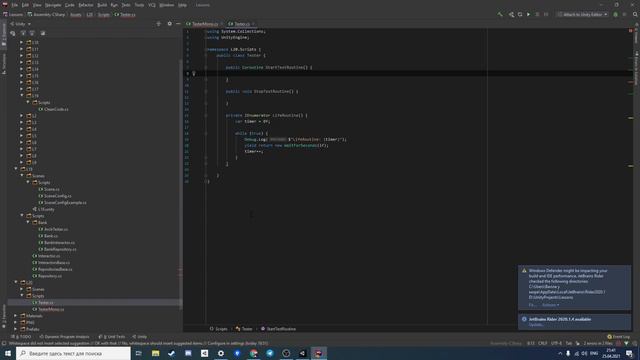Open the Window menu
This screenshot has height=360, width=640.
[x=167, y=5]
